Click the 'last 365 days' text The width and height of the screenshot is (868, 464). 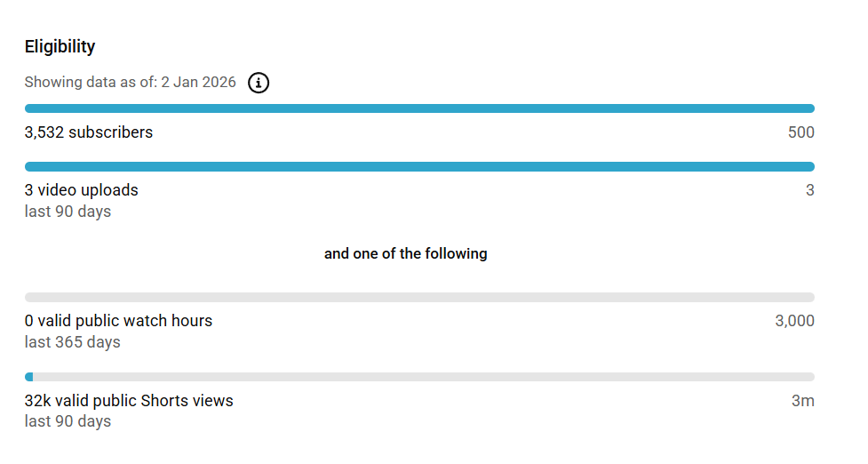(72, 342)
